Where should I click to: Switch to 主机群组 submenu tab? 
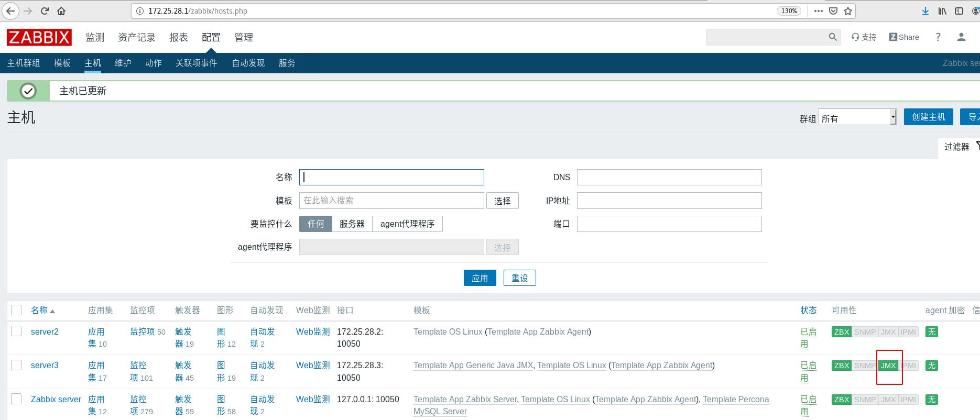click(24, 63)
